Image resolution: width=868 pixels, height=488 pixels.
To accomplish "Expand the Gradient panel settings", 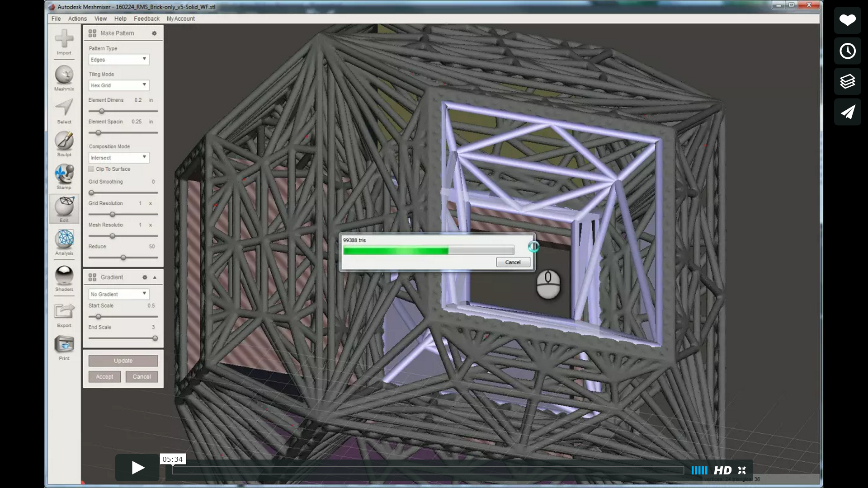I will coord(155,277).
